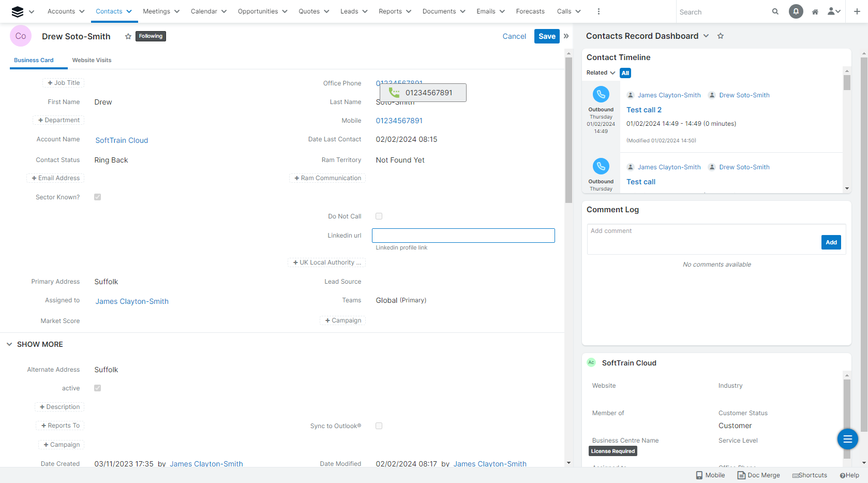This screenshot has height=483, width=868.
Task: Open the Assigned to James Clayton-Smith link
Action: [x=132, y=301]
